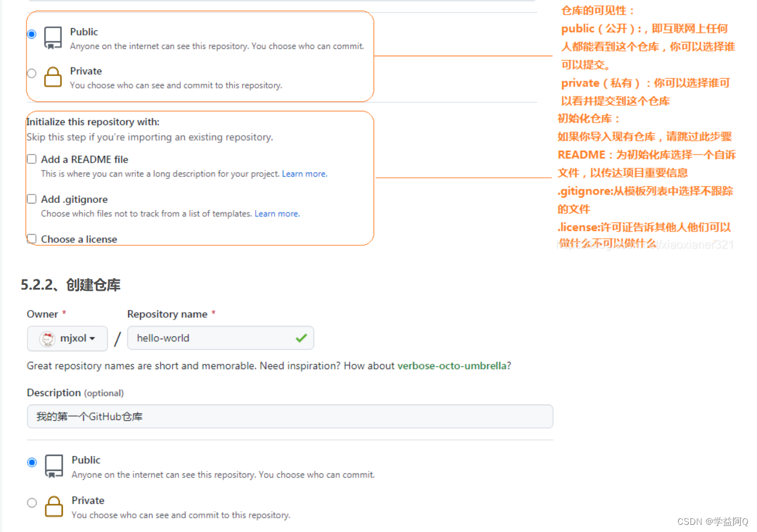Viewport: 757px width, 532px height.
Task: Click the Skip this step instruction text
Action: tap(150, 137)
